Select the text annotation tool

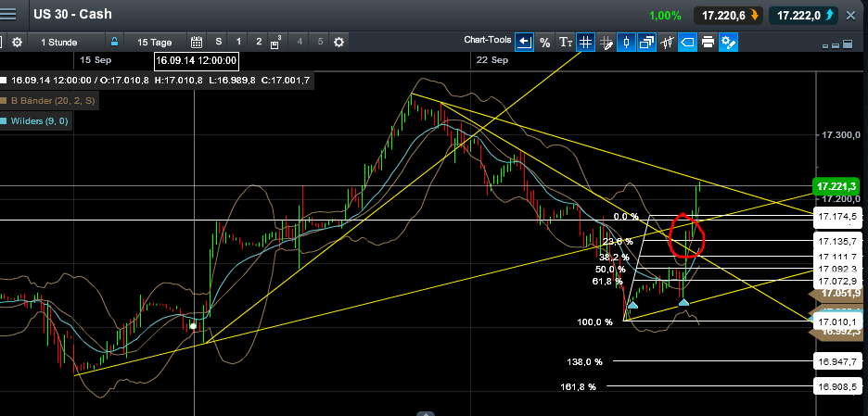(x=565, y=42)
